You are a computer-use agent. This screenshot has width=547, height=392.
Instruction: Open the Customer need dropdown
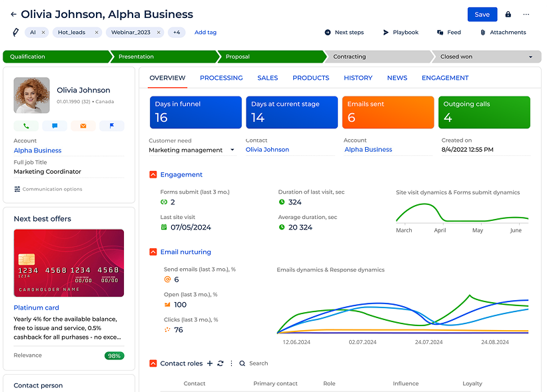[x=192, y=150]
